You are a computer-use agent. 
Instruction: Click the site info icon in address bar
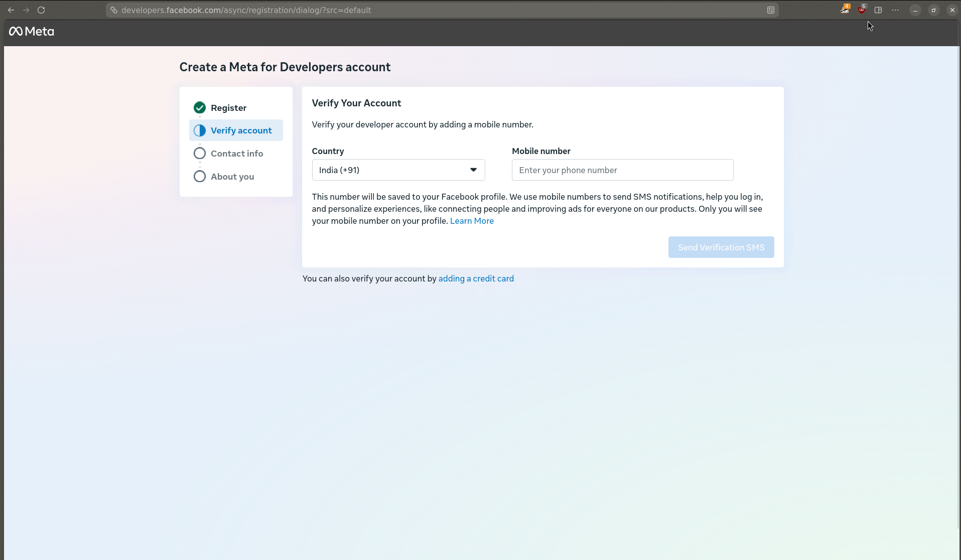click(114, 10)
